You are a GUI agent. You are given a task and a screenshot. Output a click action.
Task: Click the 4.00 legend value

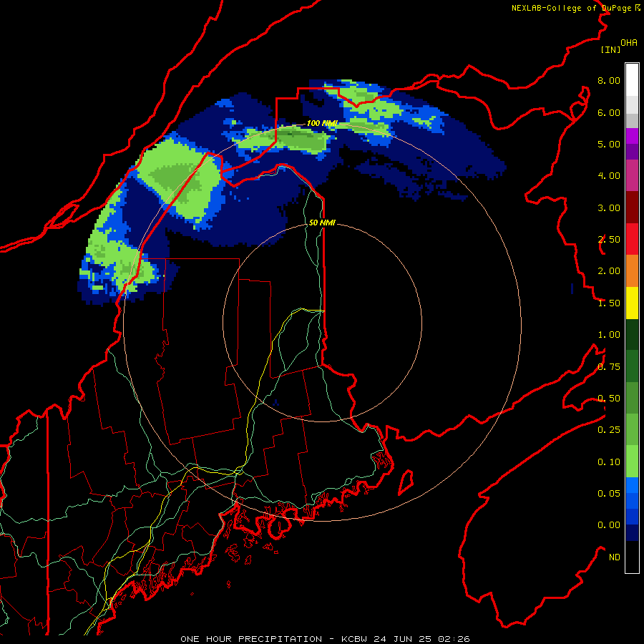[x=609, y=176]
